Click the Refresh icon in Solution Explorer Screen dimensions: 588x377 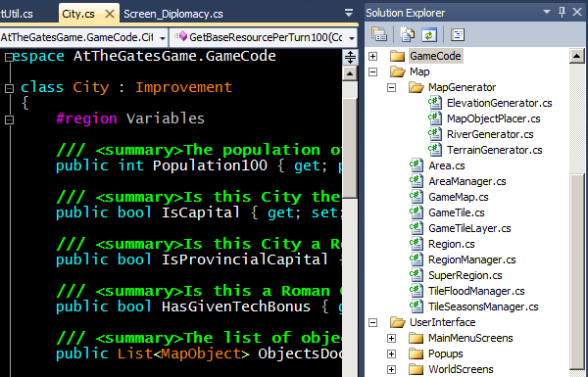[429, 35]
